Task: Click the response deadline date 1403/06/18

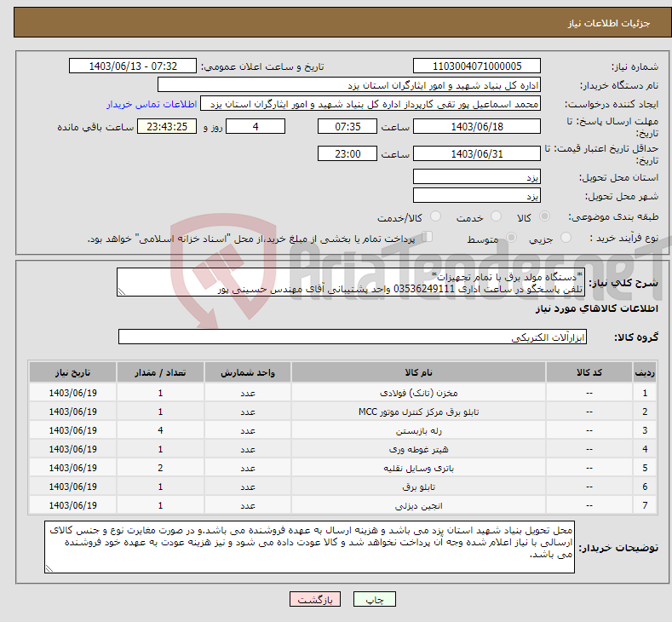Action: click(x=477, y=126)
